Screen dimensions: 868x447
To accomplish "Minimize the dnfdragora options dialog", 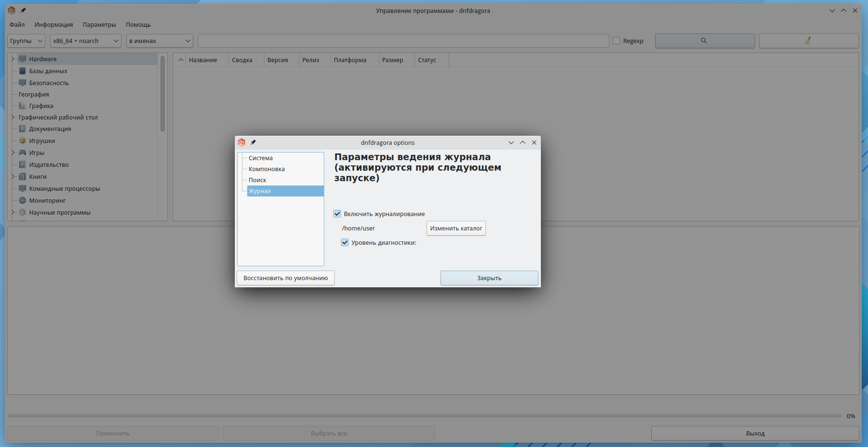I will pyautogui.click(x=511, y=142).
